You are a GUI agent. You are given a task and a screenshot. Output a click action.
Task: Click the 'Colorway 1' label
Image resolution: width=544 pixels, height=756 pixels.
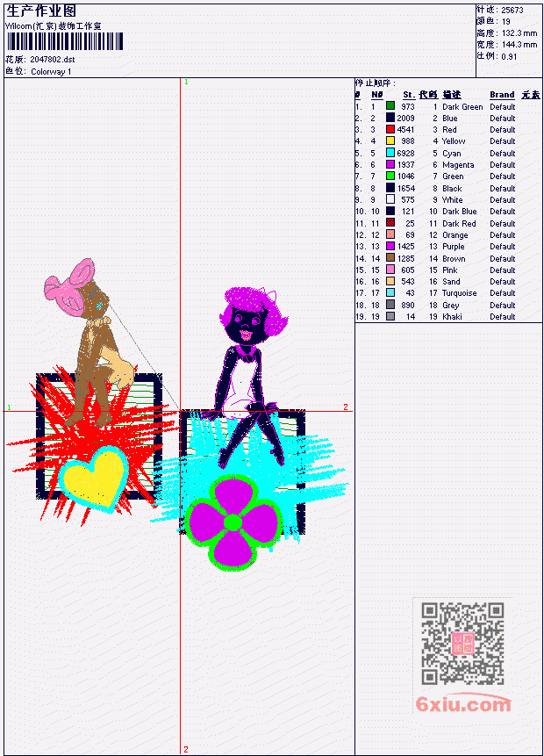[x=51, y=71]
